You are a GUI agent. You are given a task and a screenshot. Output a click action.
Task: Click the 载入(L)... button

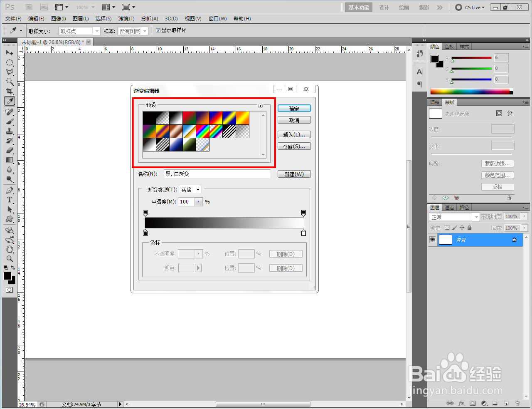tap(294, 135)
